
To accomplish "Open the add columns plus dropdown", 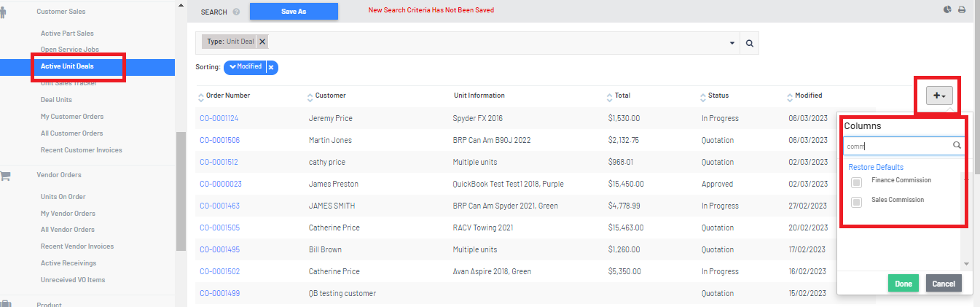I will pos(939,96).
